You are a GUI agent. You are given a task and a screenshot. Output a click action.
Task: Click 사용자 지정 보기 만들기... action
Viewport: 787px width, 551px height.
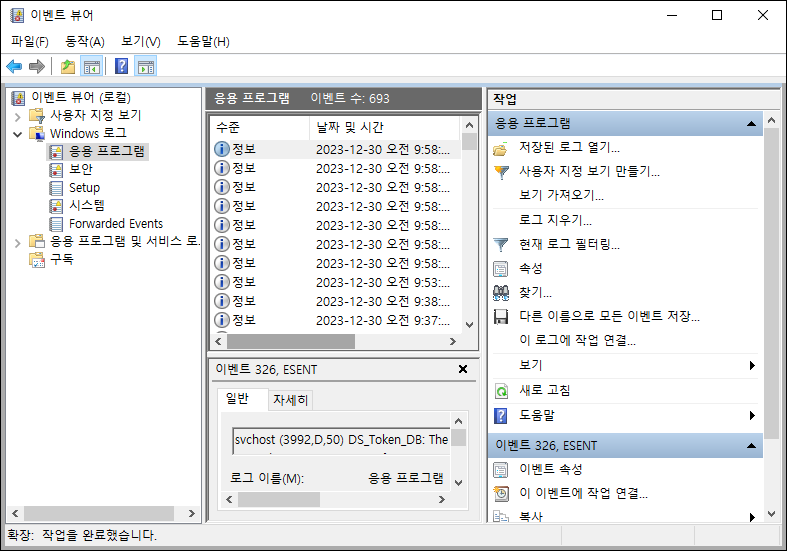[589, 172]
